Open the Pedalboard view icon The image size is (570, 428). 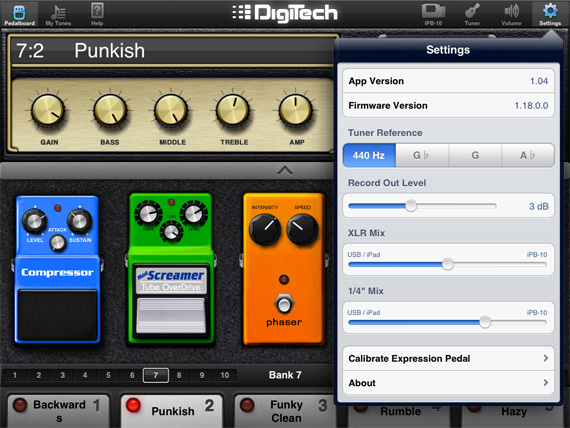tap(19, 15)
